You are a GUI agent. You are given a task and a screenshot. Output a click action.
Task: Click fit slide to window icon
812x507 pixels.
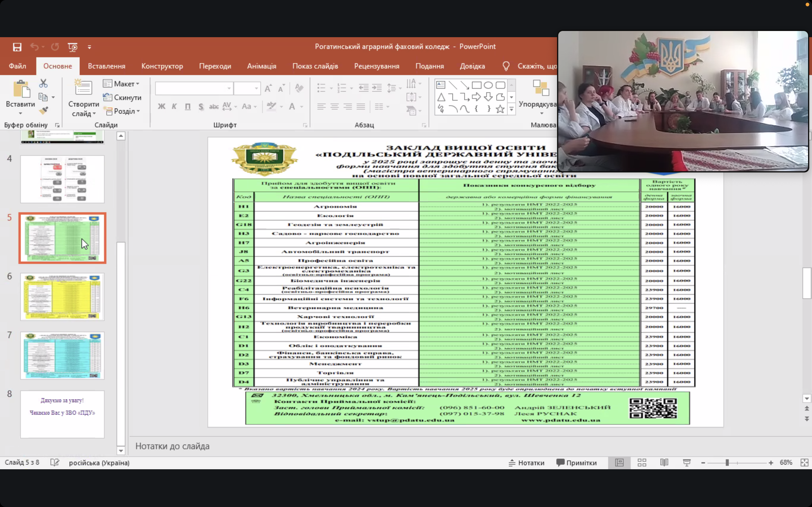click(804, 463)
